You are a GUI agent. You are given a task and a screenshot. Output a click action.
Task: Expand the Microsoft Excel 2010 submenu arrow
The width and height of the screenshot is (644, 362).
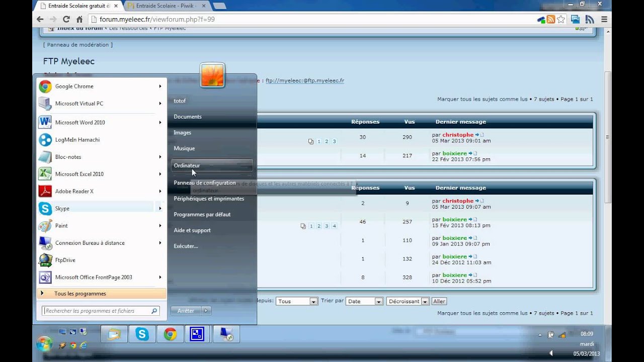tap(160, 174)
